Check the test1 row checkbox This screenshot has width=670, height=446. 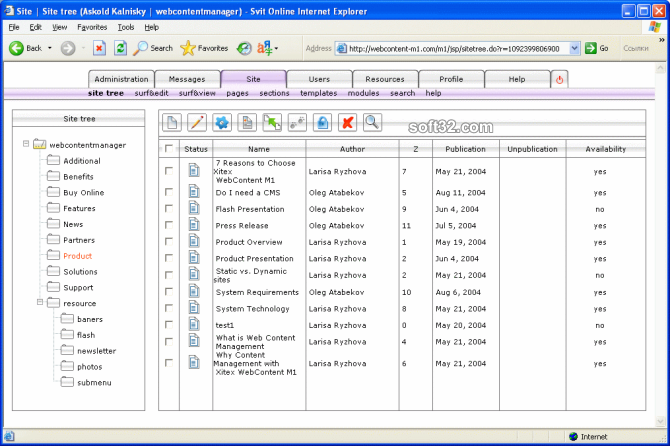coord(169,325)
